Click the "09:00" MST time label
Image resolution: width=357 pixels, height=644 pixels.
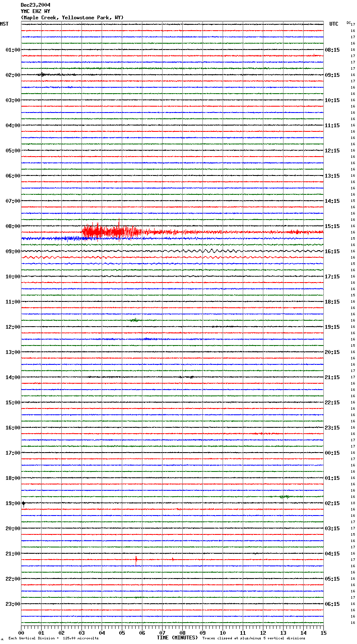[x=13, y=251]
